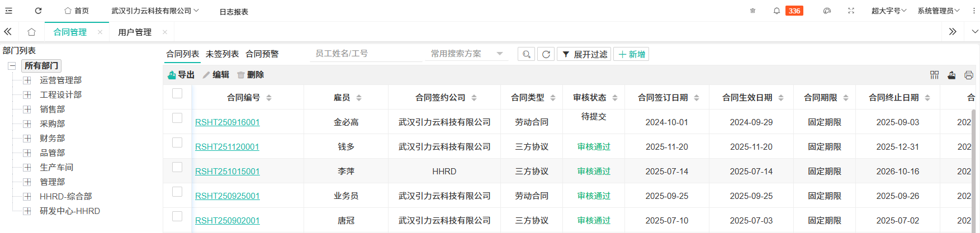Open the 武汉引力云科技有限公司 company dropdown
This screenshot has width=980, height=233.
155,11
